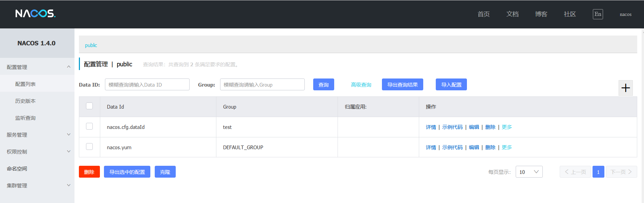
Task: Open 高级查询 advanced search
Action: tap(361, 85)
